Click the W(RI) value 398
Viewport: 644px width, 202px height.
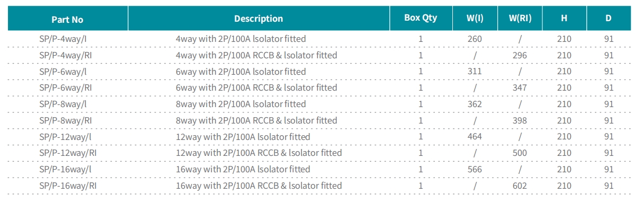(x=520, y=121)
